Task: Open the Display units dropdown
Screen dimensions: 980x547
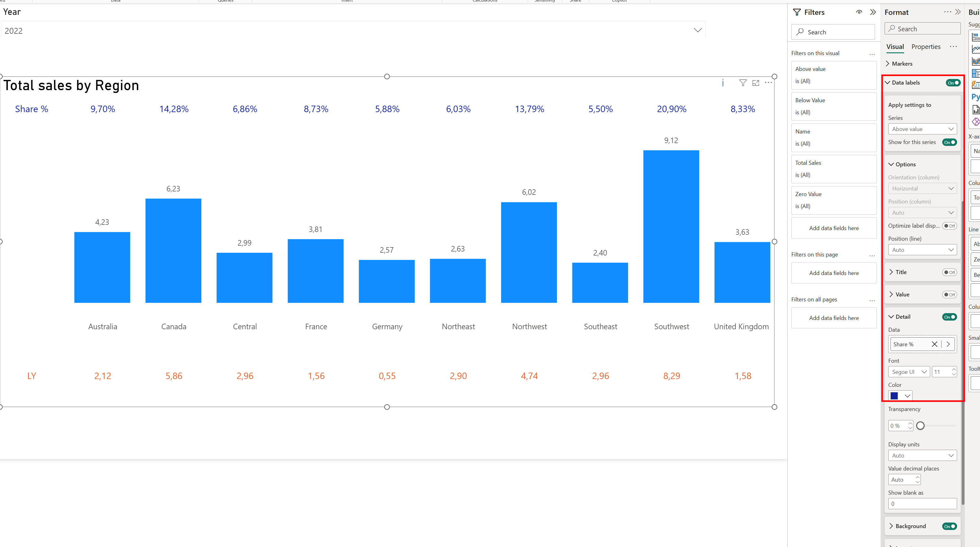Action: 922,456
